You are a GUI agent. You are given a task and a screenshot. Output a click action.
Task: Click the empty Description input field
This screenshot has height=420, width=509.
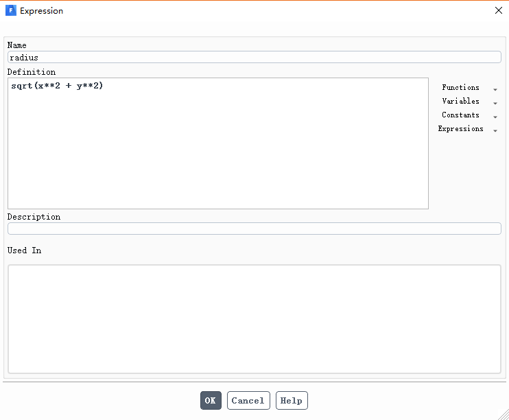coord(254,229)
